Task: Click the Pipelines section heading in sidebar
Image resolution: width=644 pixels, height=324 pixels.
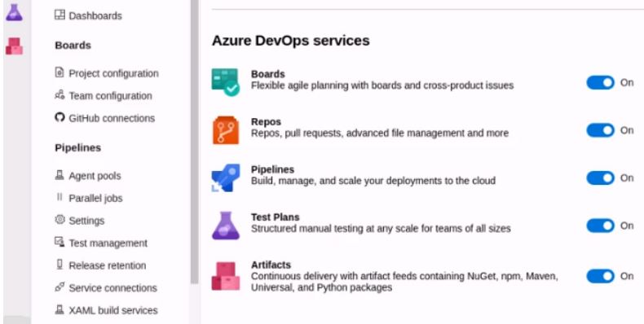Action: tap(78, 147)
